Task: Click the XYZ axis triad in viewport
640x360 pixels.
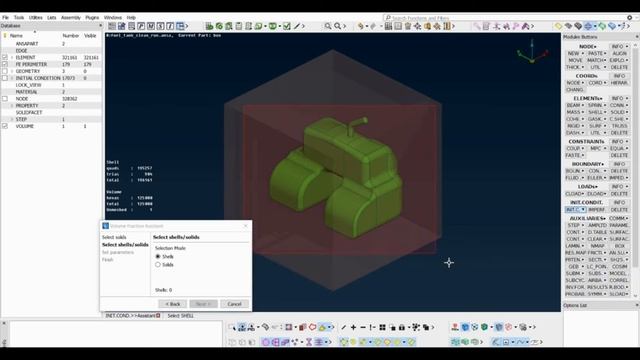Action: tap(532, 52)
